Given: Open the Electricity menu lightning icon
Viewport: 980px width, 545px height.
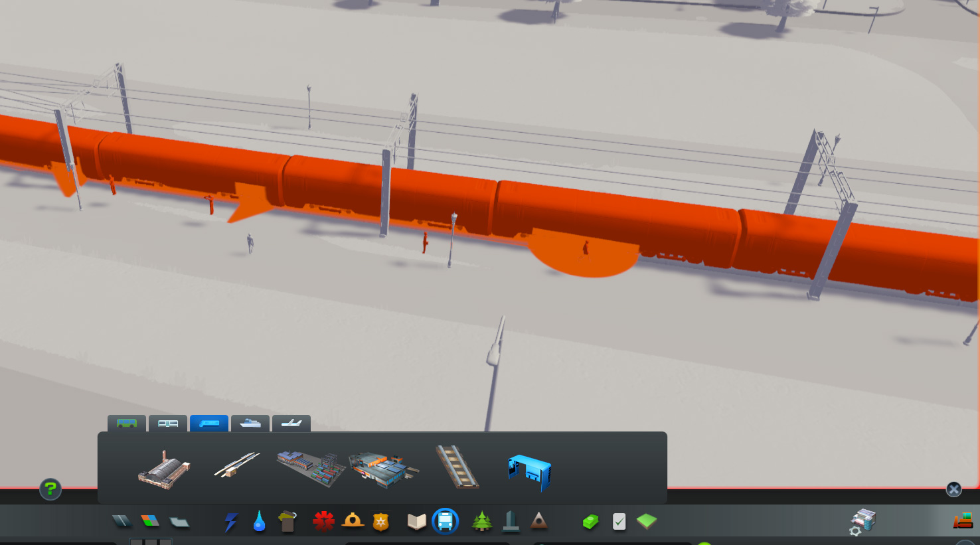Looking at the screenshot, I should [x=230, y=522].
